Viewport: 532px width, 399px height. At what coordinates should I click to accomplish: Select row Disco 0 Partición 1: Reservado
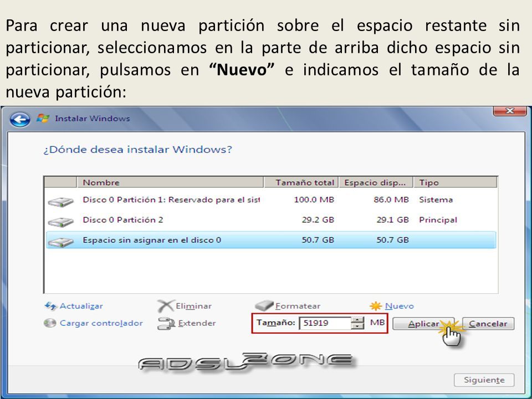pos(271,200)
